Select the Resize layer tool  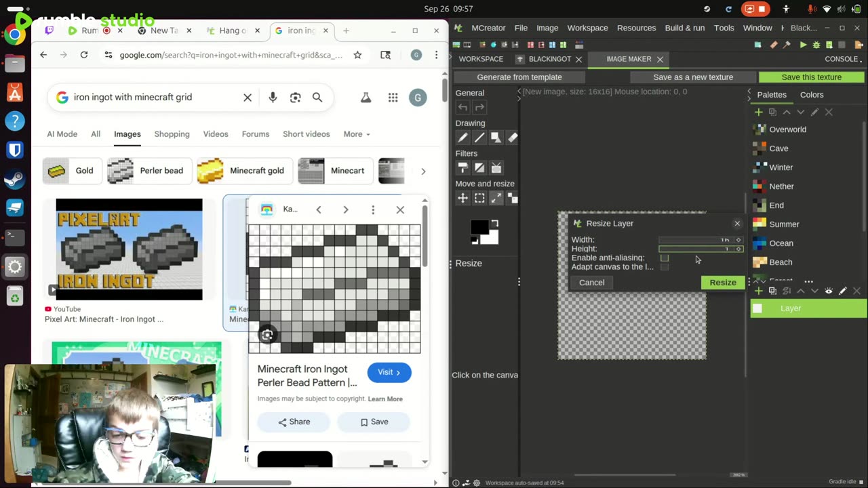point(496,198)
